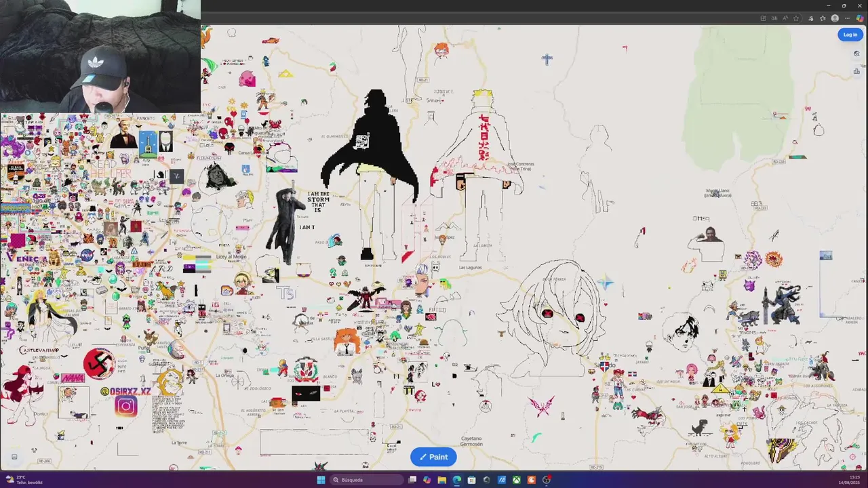Click the 'Las Lagunas' map label
Screen dimensions: 868x488
tap(470, 267)
